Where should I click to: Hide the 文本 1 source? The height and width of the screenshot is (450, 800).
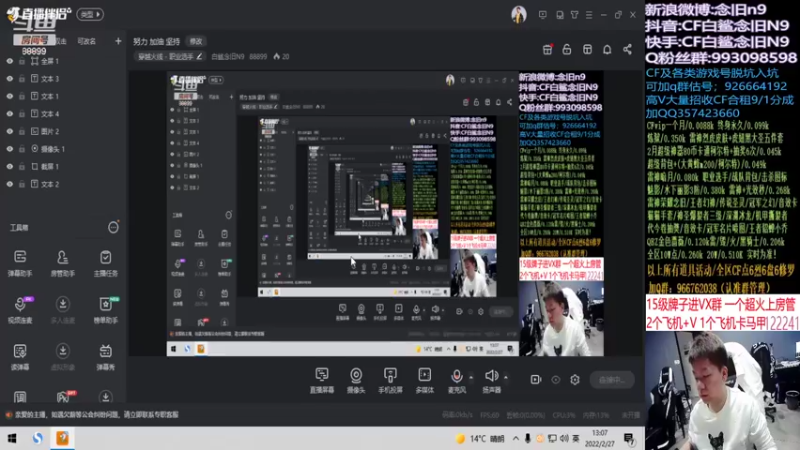pyautogui.click(x=10, y=96)
